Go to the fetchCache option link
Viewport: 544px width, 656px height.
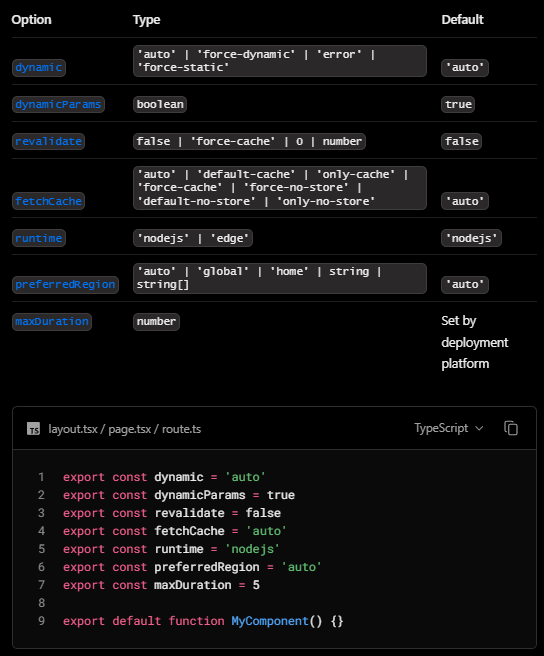(49, 201)
